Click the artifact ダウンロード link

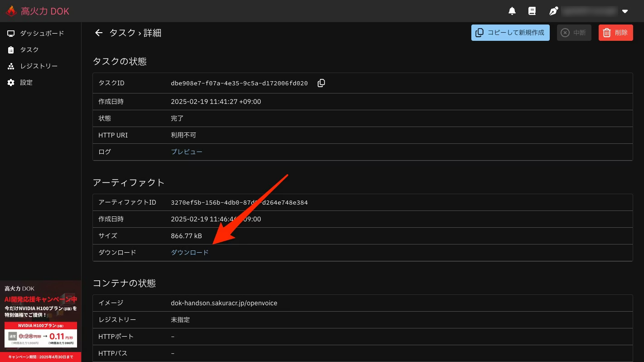(189, 252)
